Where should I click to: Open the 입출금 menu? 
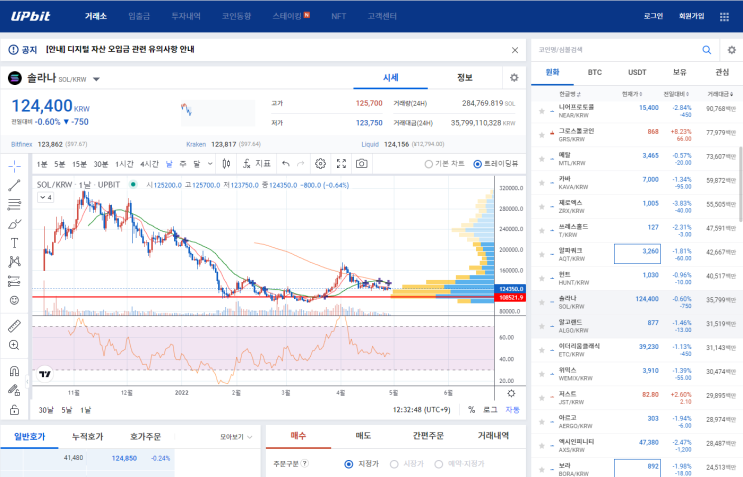[139, 16]
